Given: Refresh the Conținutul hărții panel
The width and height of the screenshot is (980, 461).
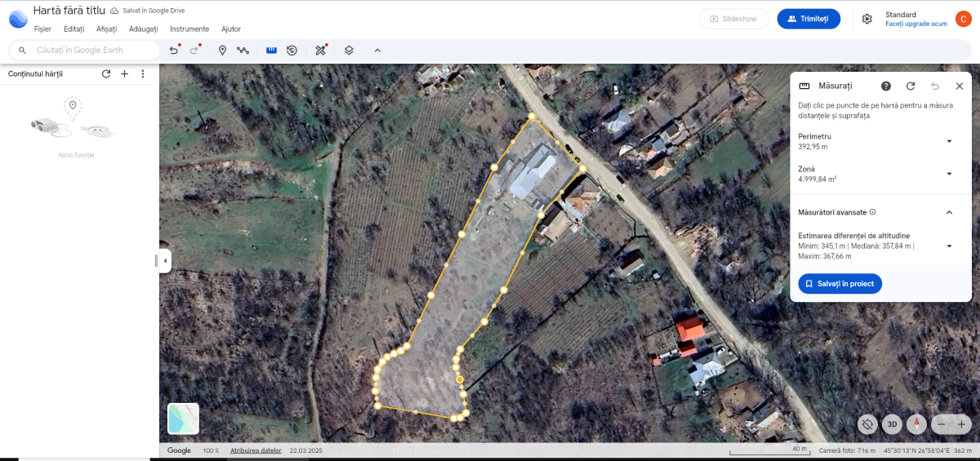Looking at the screenshot, I should (x=105, y=73).
